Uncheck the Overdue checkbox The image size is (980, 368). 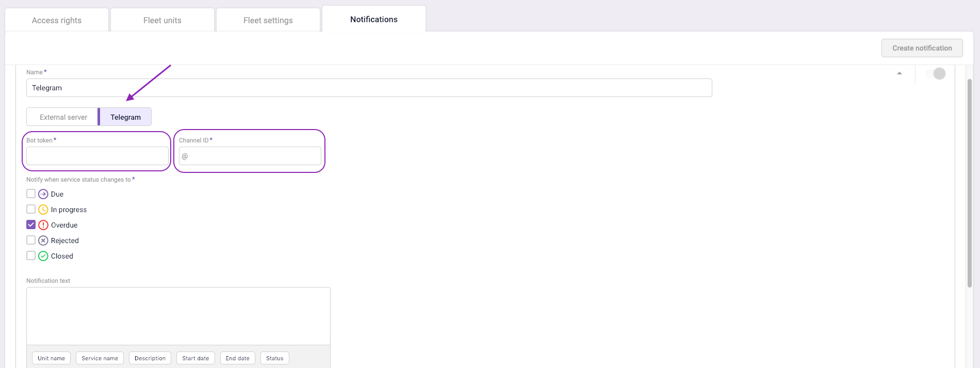click(x=31, y=225)
